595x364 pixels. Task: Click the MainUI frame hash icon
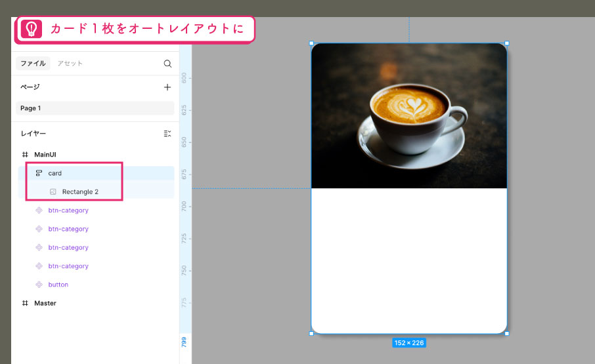tap(25, 155)
